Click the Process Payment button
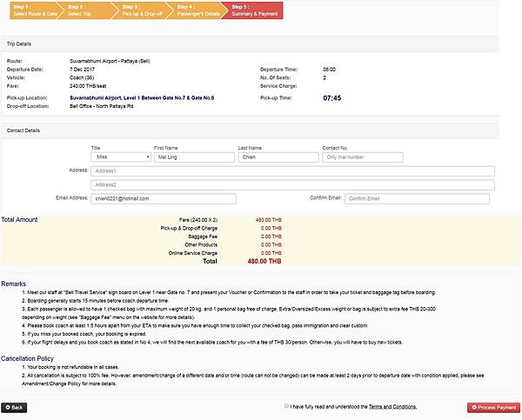The image size is (522, 420). [493, 407]
